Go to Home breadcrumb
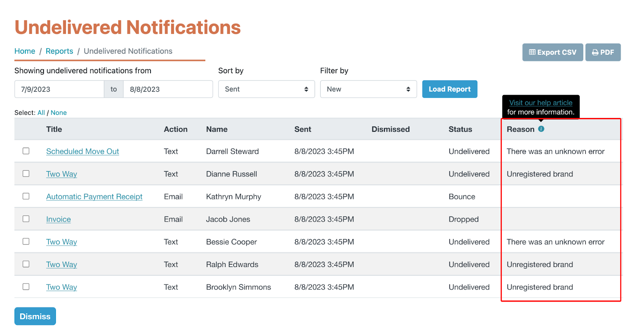This screenshot has height=335, width=644. pos(25,51)
